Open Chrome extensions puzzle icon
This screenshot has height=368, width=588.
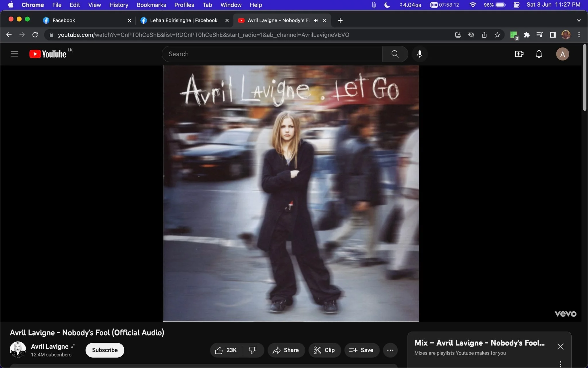527,35
